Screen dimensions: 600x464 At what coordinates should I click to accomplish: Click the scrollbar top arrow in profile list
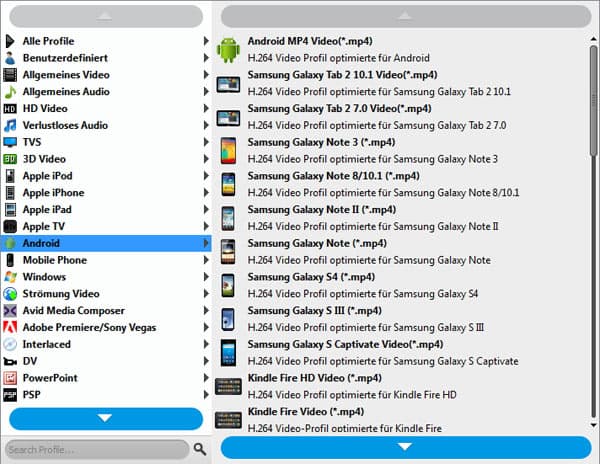point(593,39)
